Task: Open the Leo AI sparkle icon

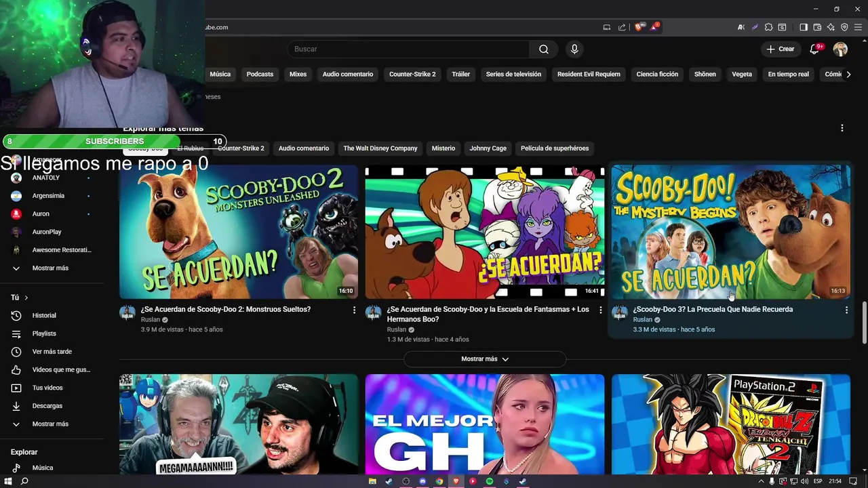Action: [x=831, y=27]
